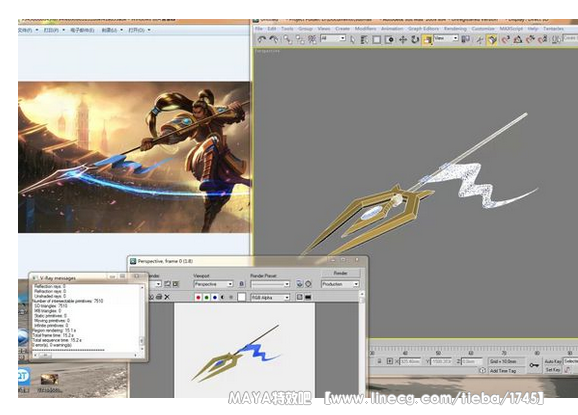Open the Modifiers menu
Viewport: 578px width, 415px height.
tap(365, 28)
